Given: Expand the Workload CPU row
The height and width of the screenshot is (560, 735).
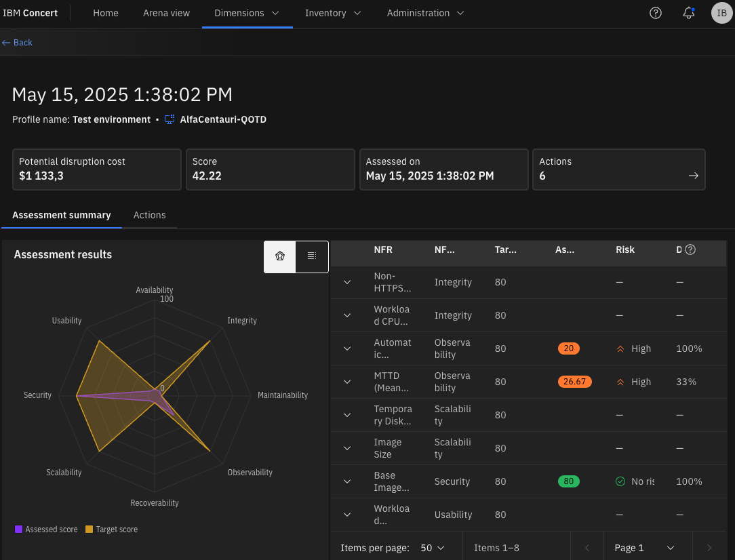Looking at the screenshot, I should 347,315.
